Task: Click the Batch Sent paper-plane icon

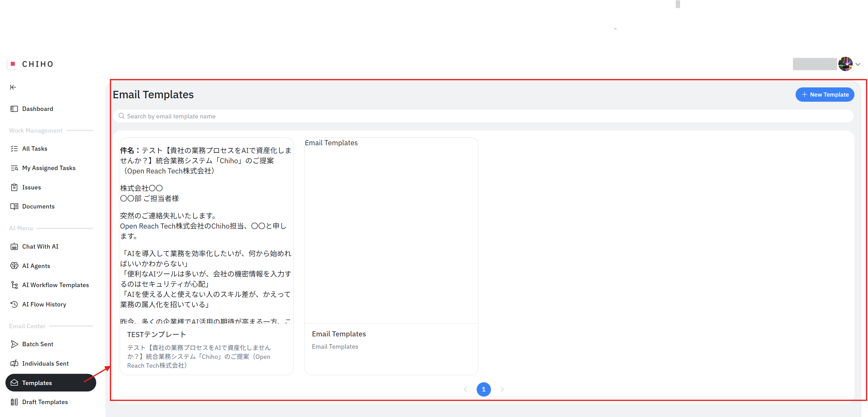Action: [x=14, y=344]
